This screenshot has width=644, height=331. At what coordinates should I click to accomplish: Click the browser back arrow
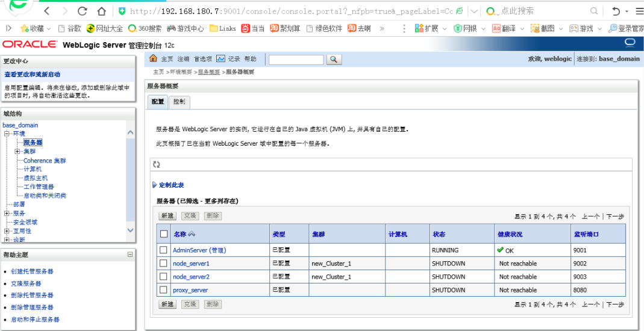pos(47,11)
